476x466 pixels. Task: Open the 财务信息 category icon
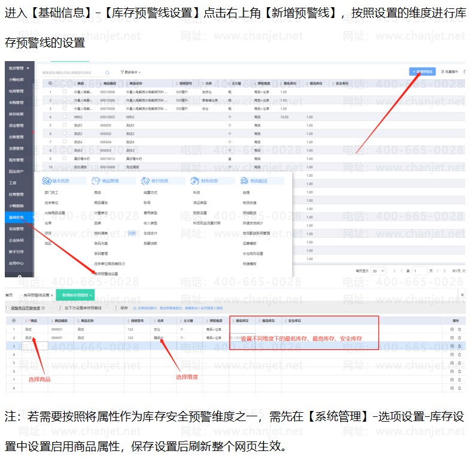pyautogui.click(x=195, y=181)
